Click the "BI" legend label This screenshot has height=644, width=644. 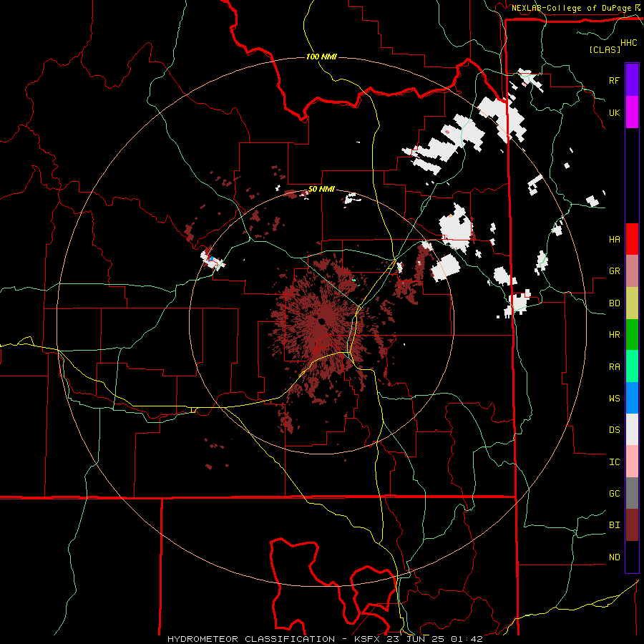tap(615, 525)
